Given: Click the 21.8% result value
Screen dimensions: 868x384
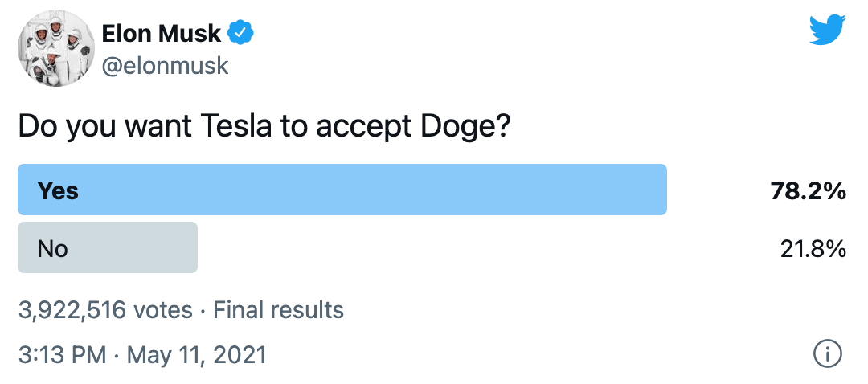Looking at the screenshot, I should point(813,249).
